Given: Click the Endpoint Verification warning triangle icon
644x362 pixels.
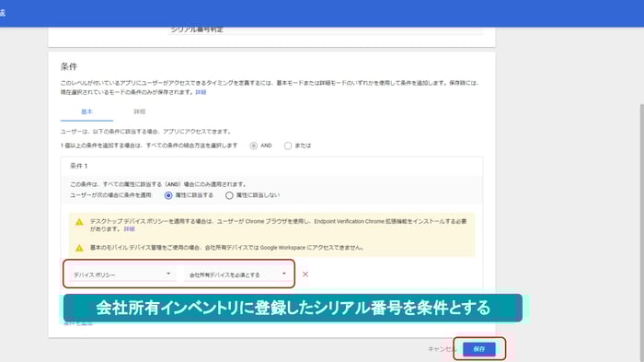Looking at the screenshot, I should click(x=79, y=222).
